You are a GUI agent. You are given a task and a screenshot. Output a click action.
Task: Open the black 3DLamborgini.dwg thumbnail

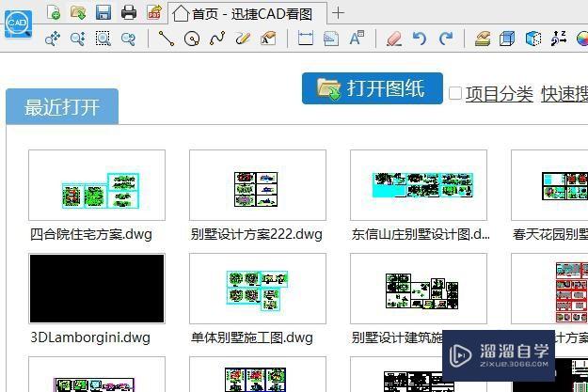tap(97, 289)
